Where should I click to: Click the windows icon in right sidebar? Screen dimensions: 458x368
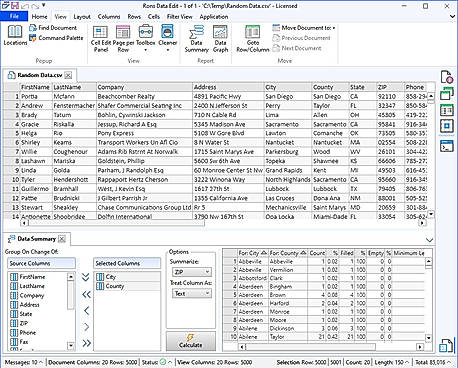pos(447,94)
